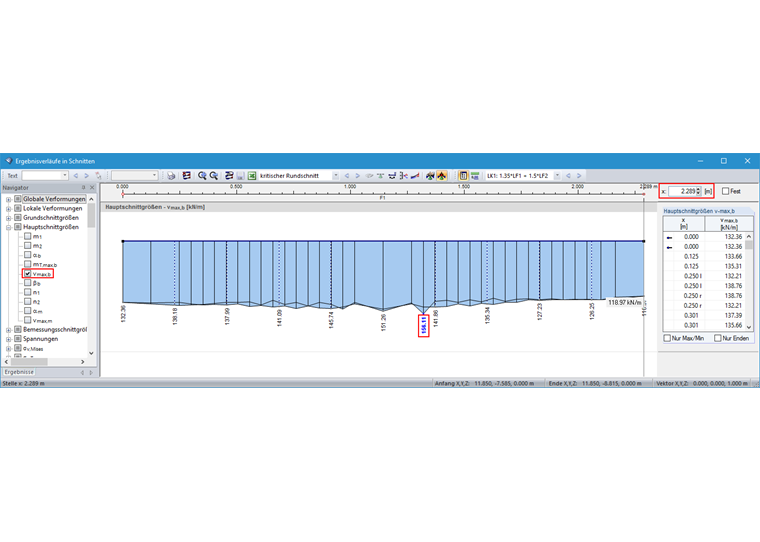Enable the first m2 checkbox under Hauptschnittgrößen
Screen dimensions: 760x542
click(28, 245)
